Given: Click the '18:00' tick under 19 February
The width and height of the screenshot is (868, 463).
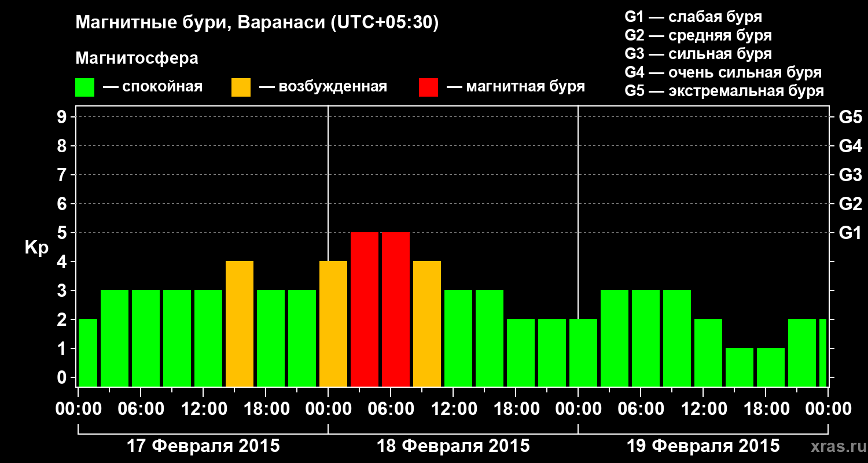Looking at the screenshot, I should click(766, 409).
